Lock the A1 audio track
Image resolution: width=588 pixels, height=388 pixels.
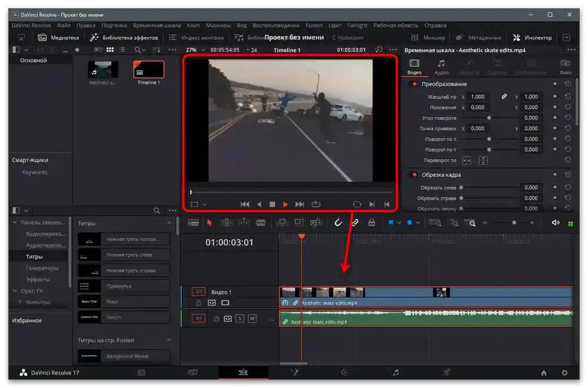click(217, 319)
